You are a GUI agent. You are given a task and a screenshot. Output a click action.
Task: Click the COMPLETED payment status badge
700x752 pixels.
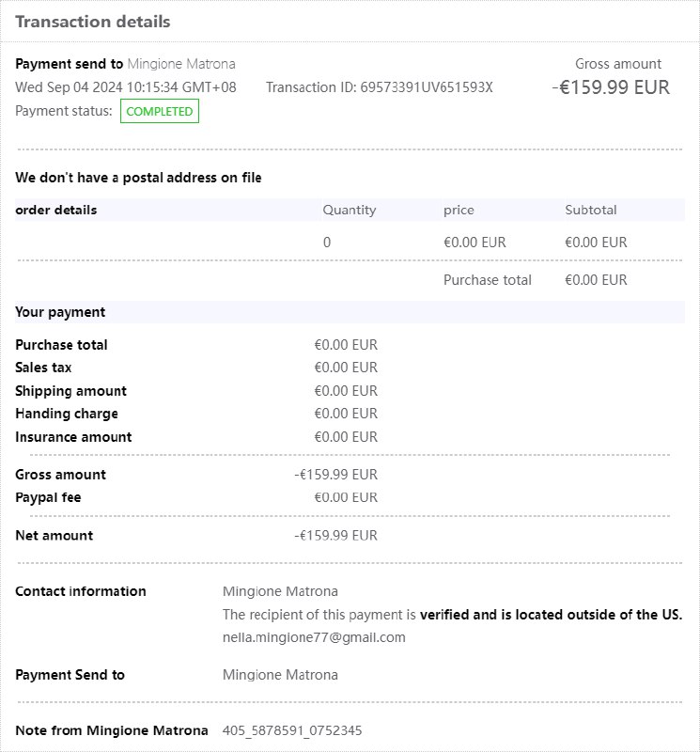160,112
